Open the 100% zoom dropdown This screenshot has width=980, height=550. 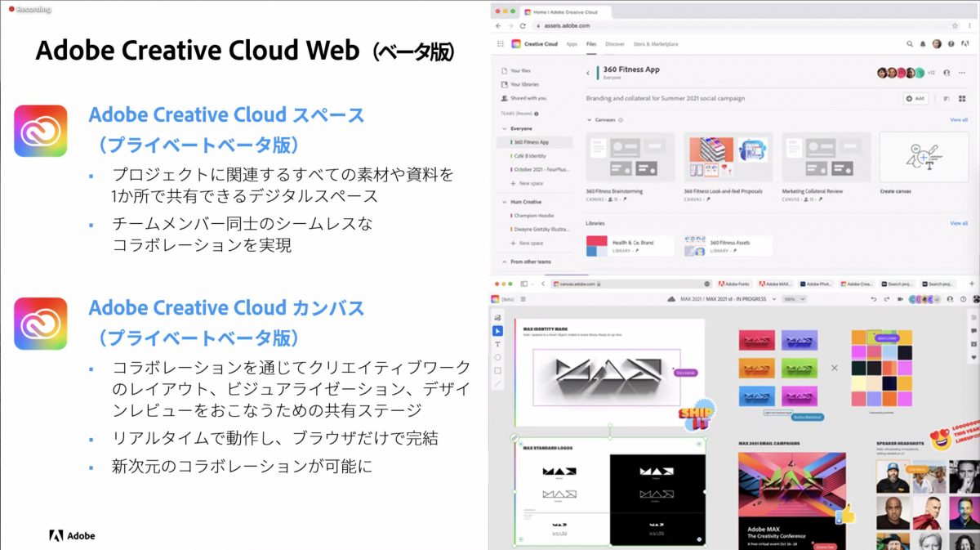(793, 299)
